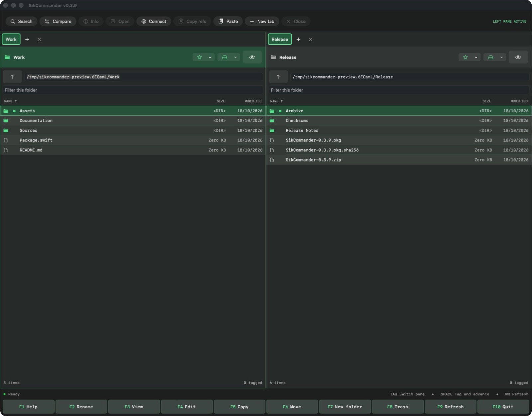Select the Package.swift file
The image size is (532, 416).
pos(133,140)
